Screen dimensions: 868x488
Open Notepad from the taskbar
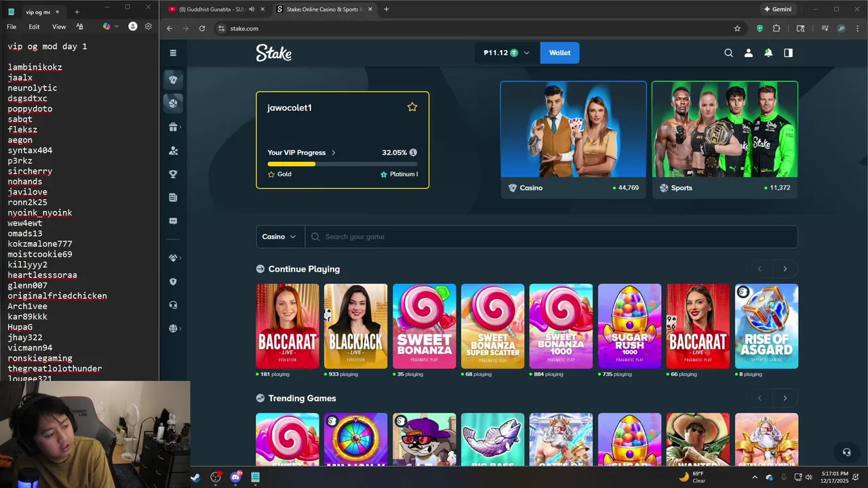tap(256, 477)
